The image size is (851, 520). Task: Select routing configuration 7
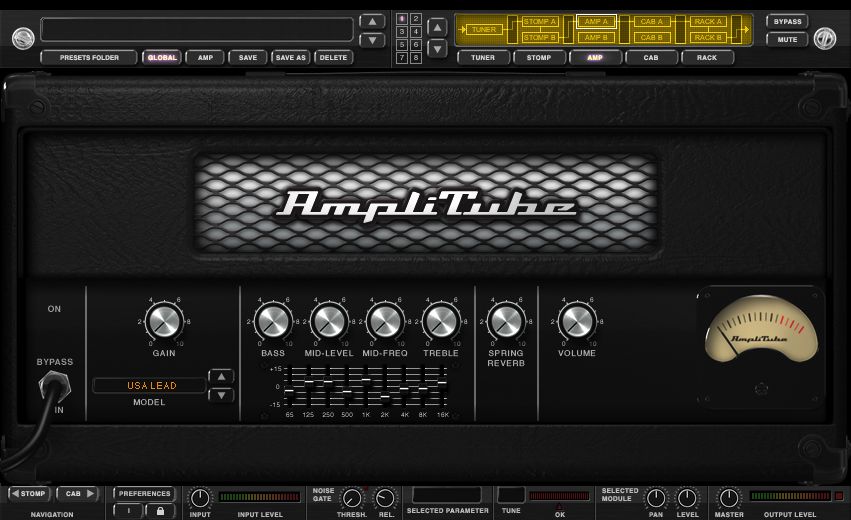tap(402, 58)
